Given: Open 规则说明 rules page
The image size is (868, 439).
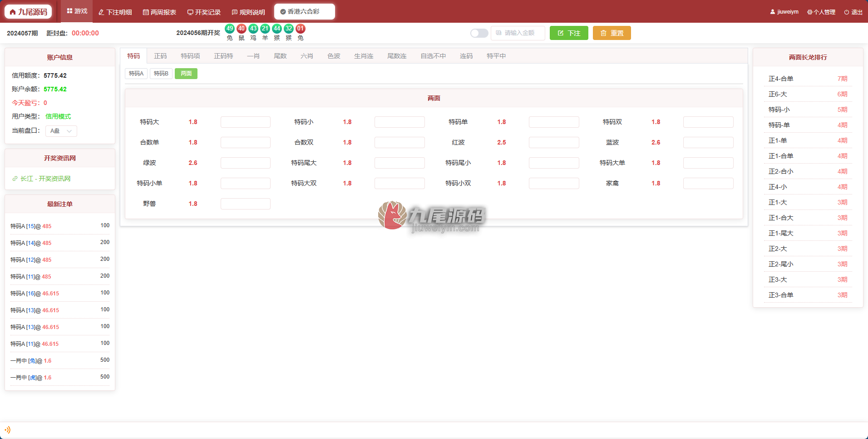Looking at the screenshot, I should 248,12.
